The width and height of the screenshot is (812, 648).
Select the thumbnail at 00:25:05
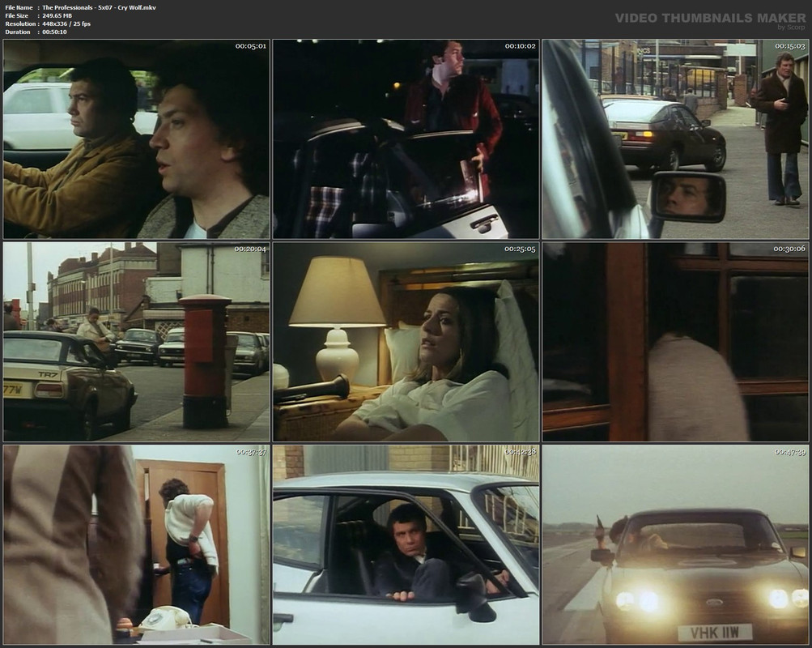[x=406, y=342]
